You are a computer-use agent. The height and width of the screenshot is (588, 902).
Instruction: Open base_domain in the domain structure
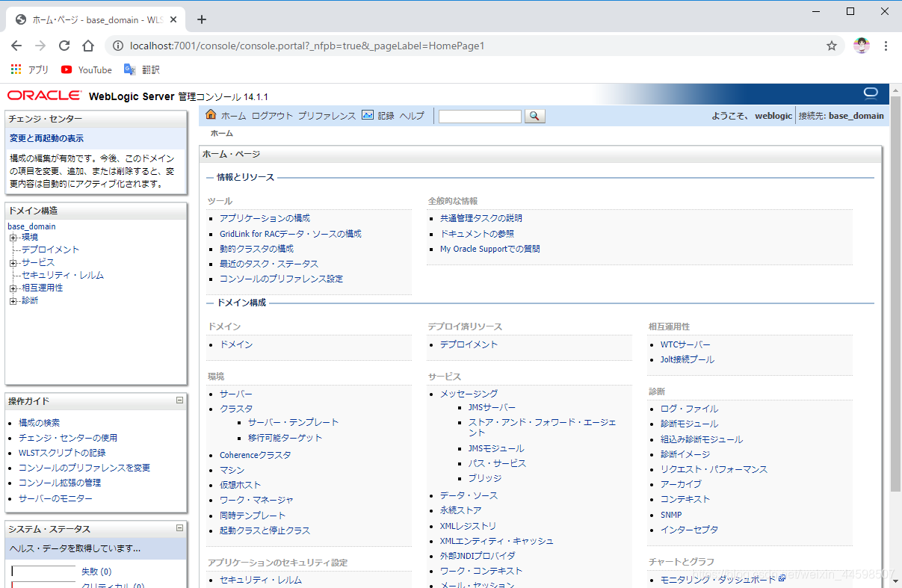tap(31, 226)
